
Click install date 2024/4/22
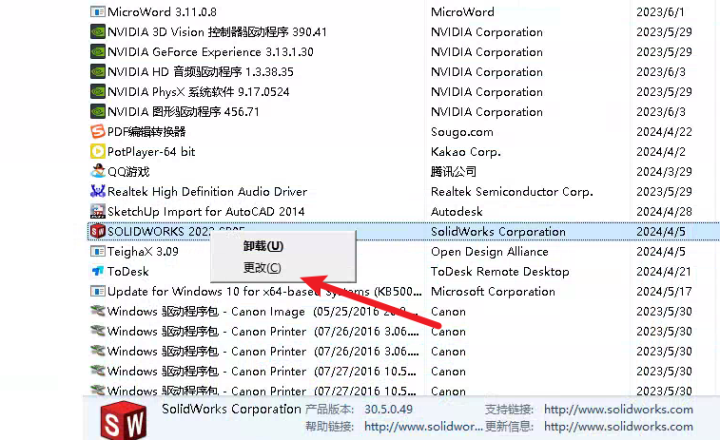(664, 132)
